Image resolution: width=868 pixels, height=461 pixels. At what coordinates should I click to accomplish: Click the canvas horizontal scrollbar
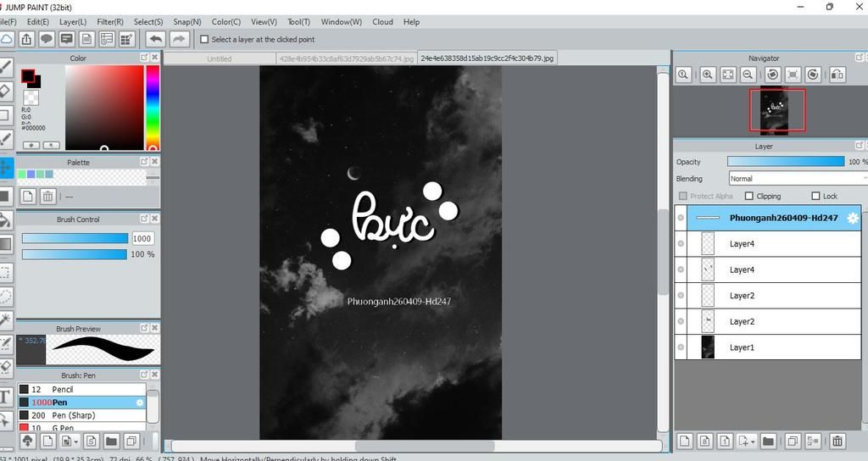(425, 446)
